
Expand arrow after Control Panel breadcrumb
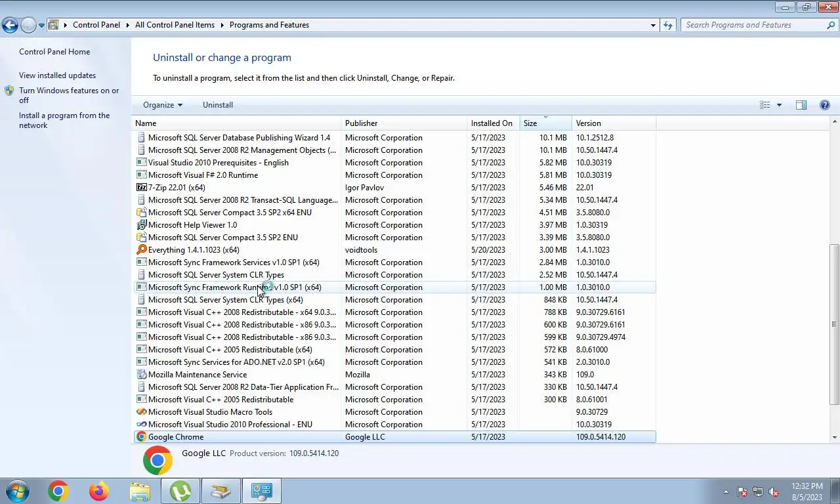128,25
